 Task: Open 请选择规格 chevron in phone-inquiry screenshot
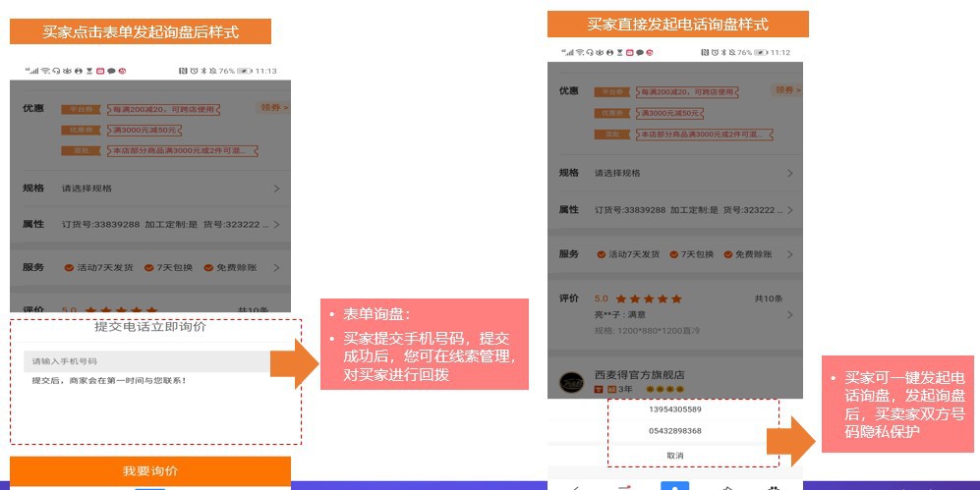[790, 173]
